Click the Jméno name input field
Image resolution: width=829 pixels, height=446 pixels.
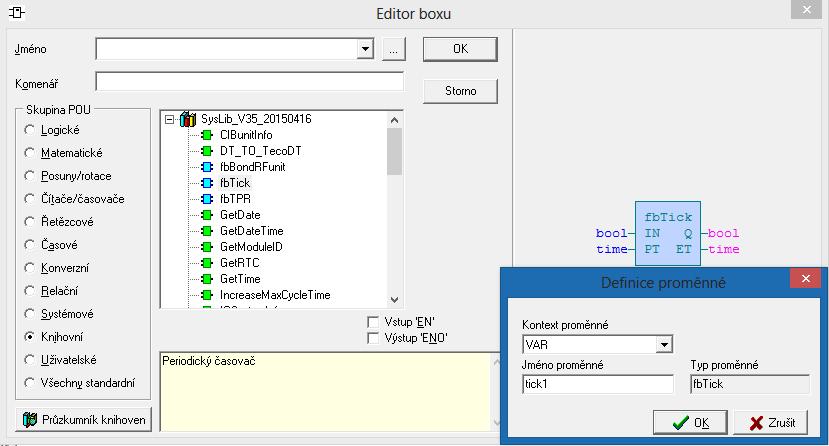coord(227,49)
